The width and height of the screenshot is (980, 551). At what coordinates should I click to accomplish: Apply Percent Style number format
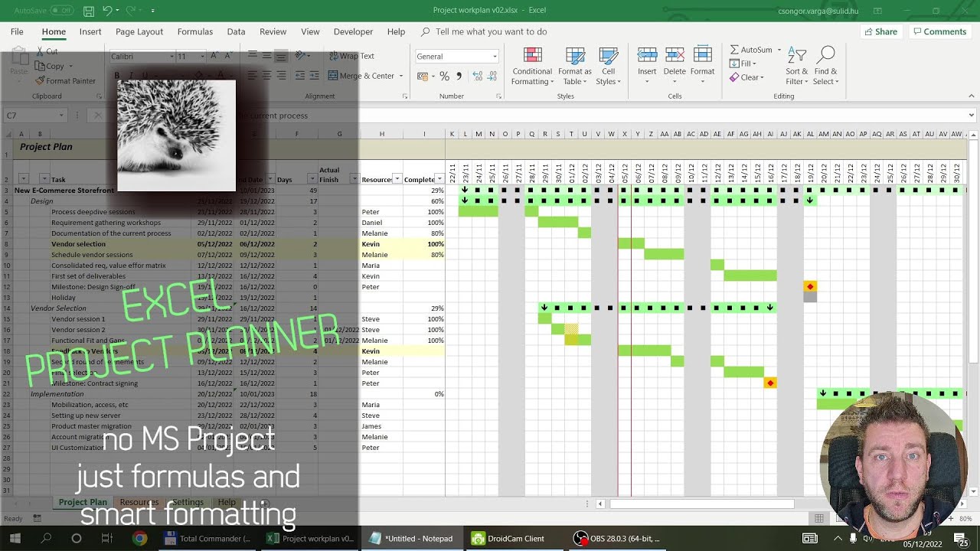(444, 76)
